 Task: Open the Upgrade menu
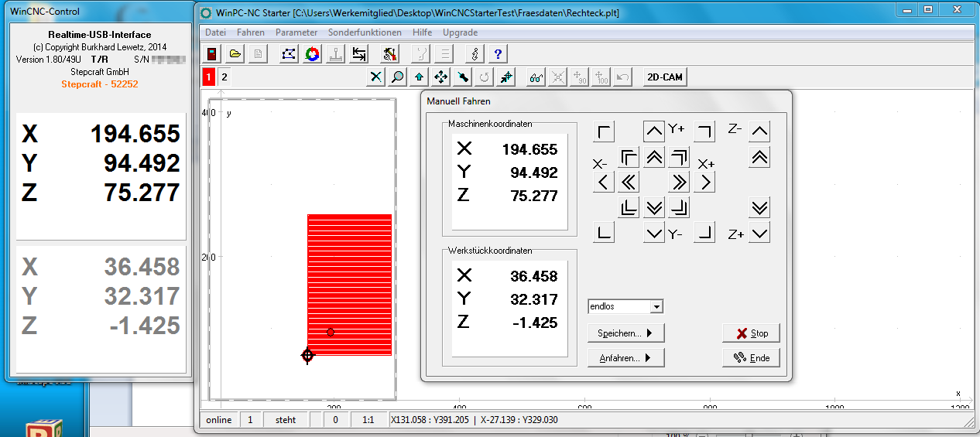(x=460, y=32)
